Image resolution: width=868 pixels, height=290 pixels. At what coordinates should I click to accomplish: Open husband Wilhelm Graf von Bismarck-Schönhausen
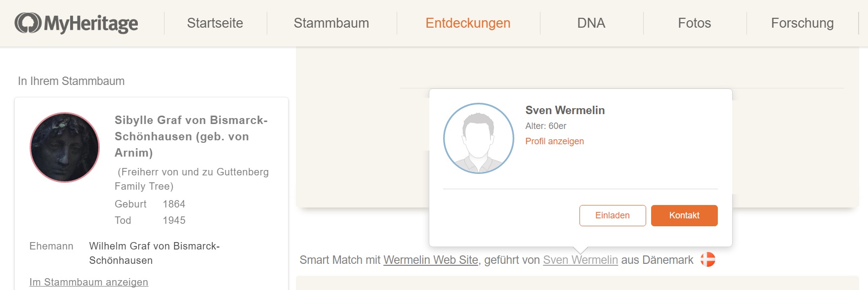(x=154, y=253)
